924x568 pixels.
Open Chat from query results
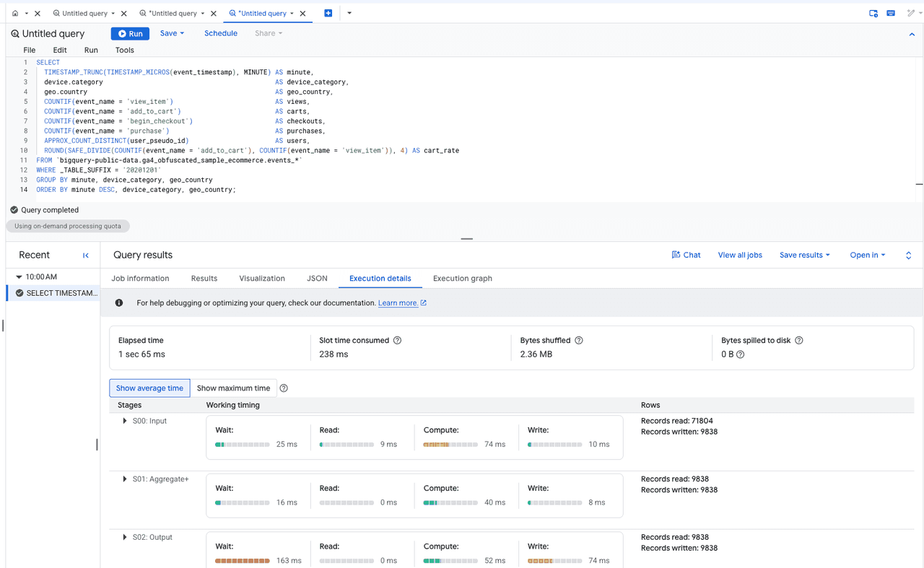[x=686, y=255]
